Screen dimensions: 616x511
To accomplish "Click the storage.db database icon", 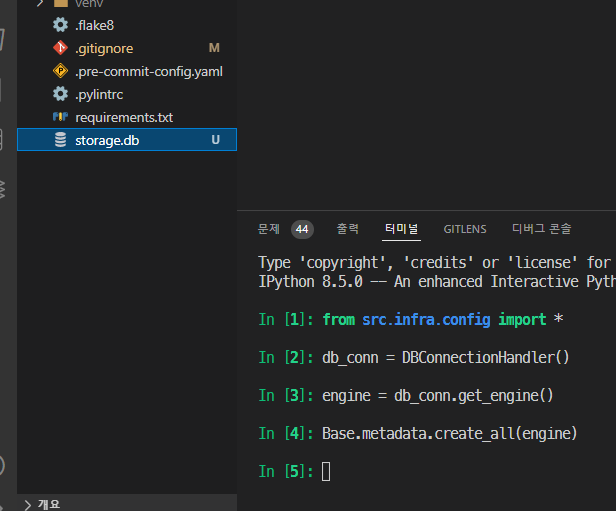I will [60, 140].
